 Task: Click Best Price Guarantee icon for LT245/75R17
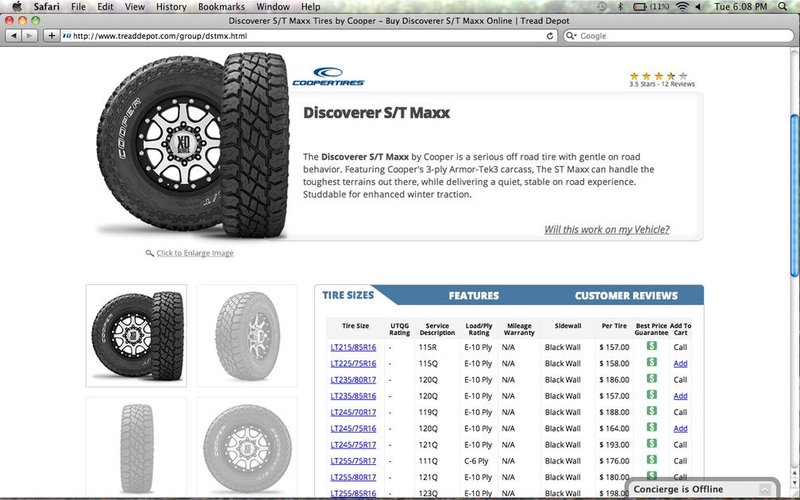coord(652,443)
